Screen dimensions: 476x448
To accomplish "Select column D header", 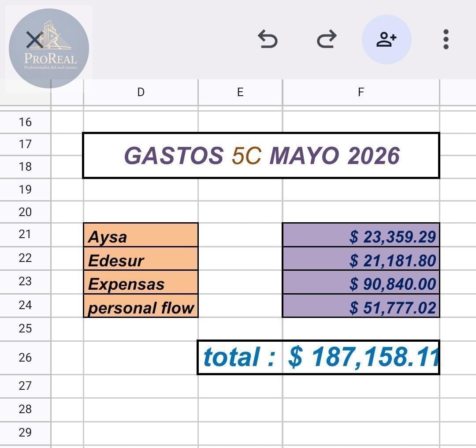I will pyautogui.click(x=141, y=92).
